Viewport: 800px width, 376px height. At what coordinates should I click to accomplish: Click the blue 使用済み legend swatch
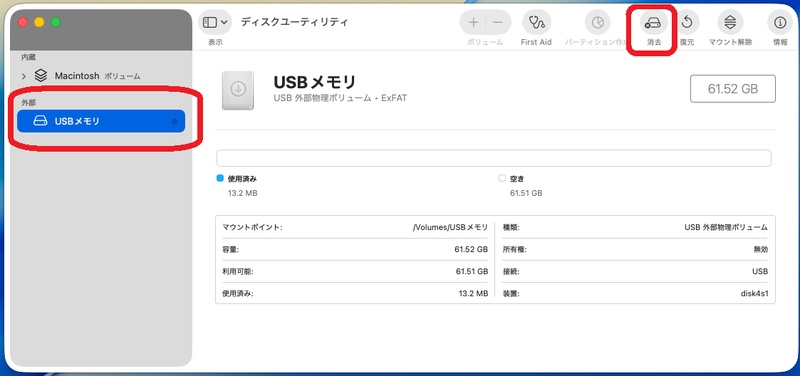[x=220, y=179]
